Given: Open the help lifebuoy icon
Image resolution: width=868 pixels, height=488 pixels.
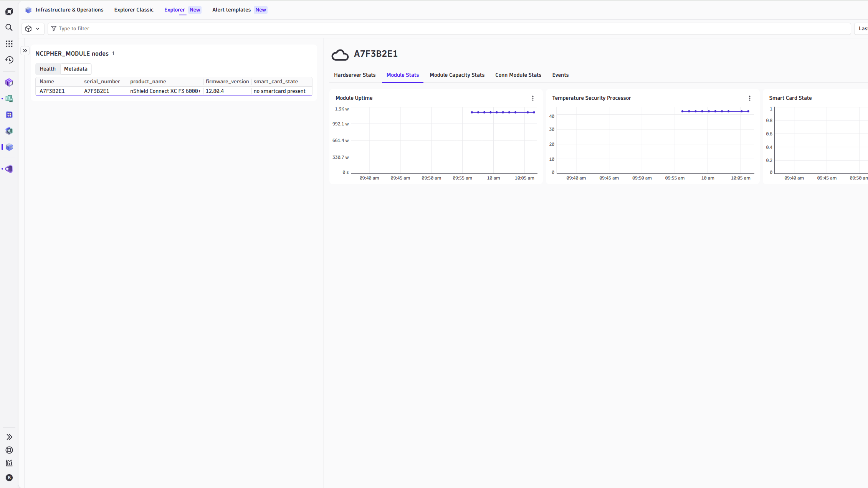Looking at the screenshot, I should tap(9, 450).
